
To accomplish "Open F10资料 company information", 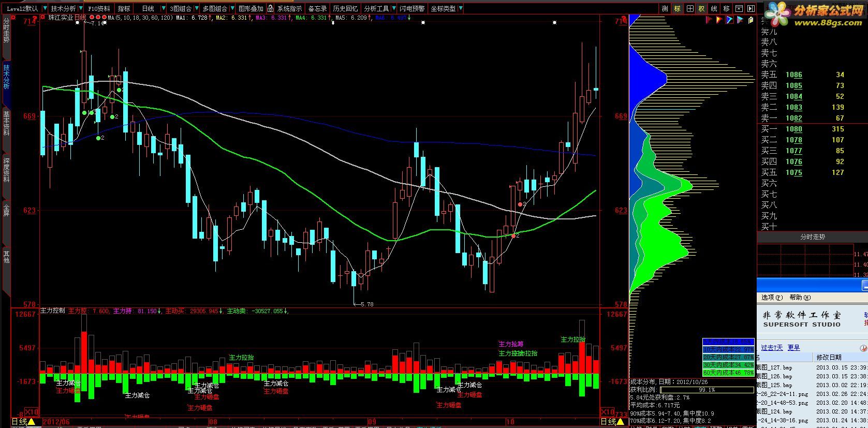I will coord(99,9).
